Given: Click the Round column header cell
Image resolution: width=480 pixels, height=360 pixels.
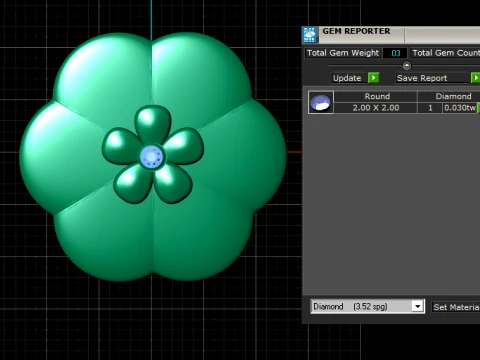Looking at the screenshot, I should coord(376,96).
